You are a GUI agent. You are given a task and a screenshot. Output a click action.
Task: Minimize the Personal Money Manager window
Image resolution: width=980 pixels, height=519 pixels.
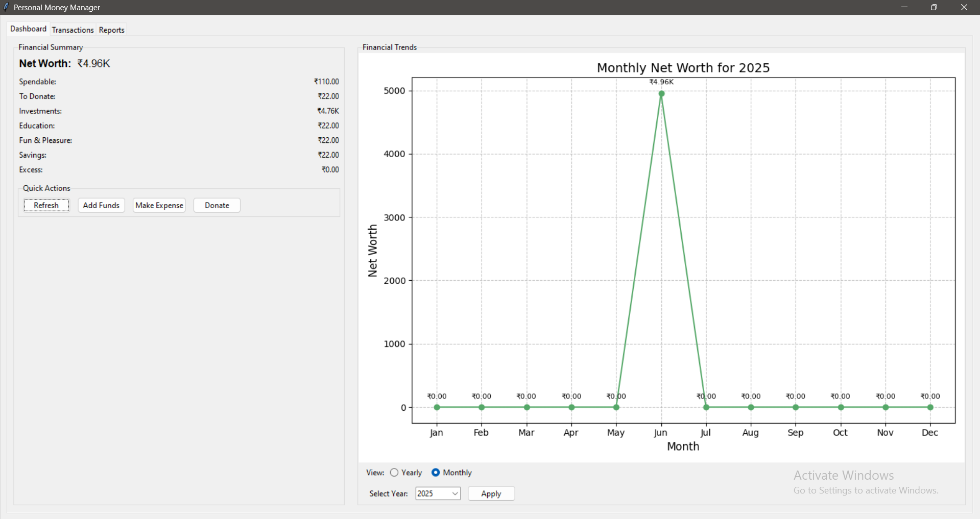click(x=904, y=7)
